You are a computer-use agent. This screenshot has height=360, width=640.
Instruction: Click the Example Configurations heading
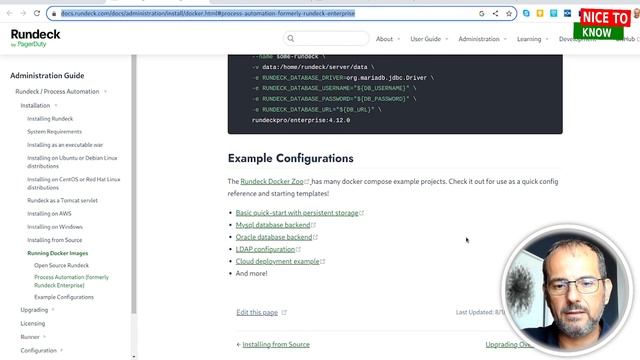coord(291,158)
